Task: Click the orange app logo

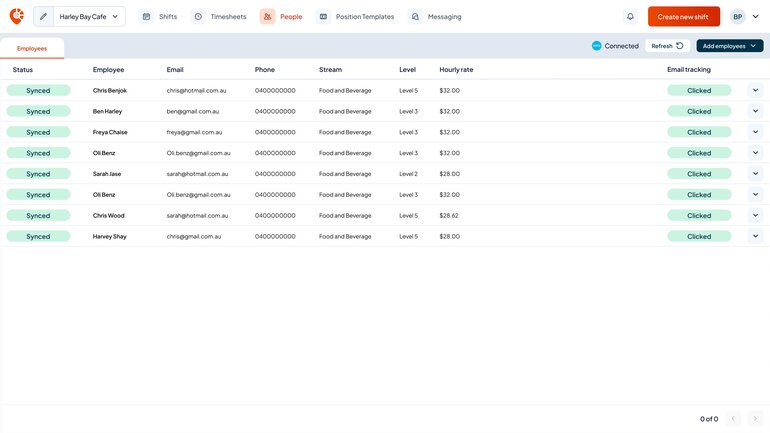Action: tap(17, 16)
